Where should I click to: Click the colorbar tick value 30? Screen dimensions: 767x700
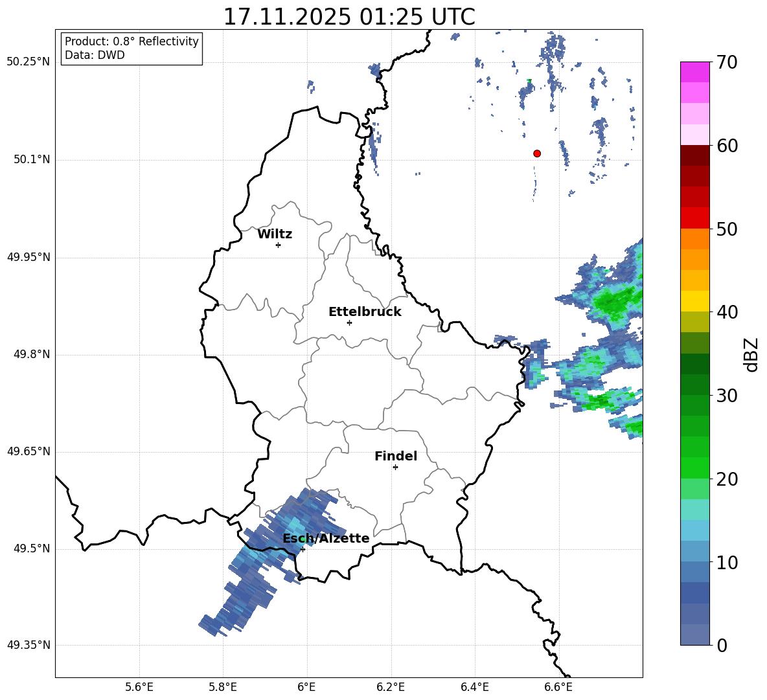[x=727, y=396]
